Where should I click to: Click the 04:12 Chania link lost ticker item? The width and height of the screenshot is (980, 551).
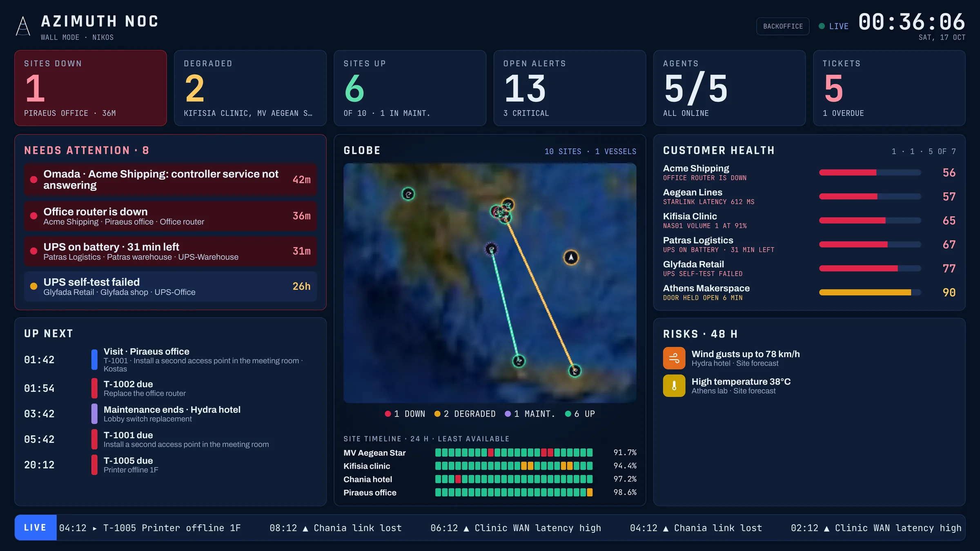(696, 528)
